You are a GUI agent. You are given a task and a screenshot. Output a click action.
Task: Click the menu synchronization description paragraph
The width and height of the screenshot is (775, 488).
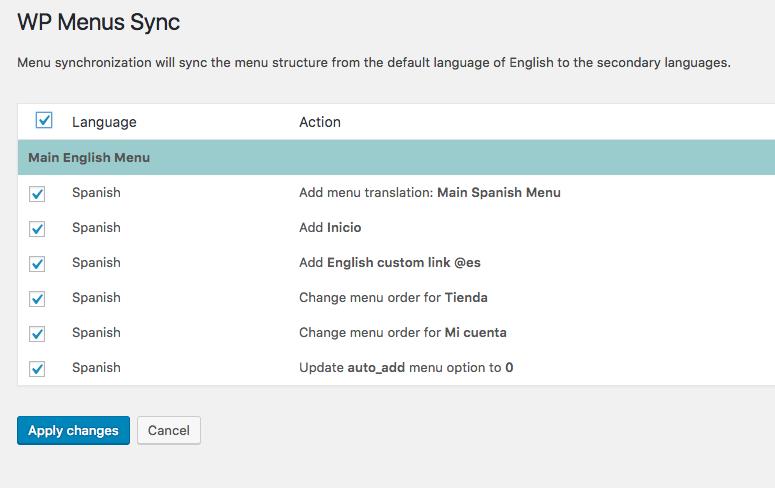pos(374,62)
